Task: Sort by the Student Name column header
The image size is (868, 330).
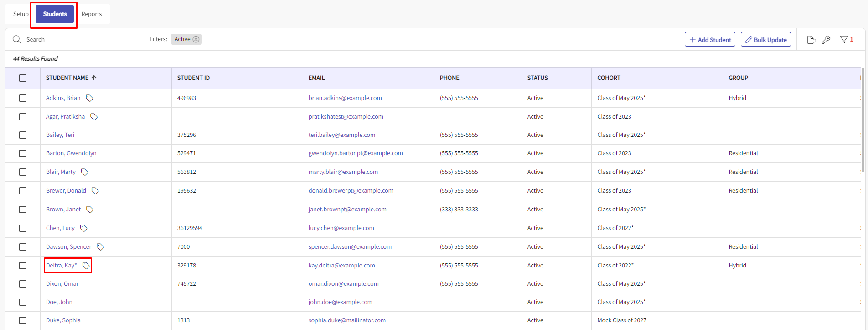Action: pyautogui.click(x=67, y=78)
